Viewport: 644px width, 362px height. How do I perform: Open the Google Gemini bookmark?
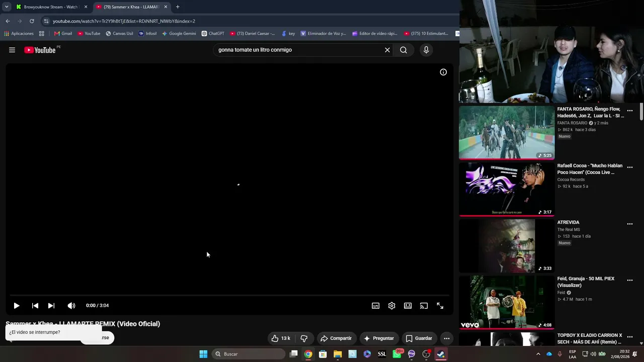pos(179,34)
